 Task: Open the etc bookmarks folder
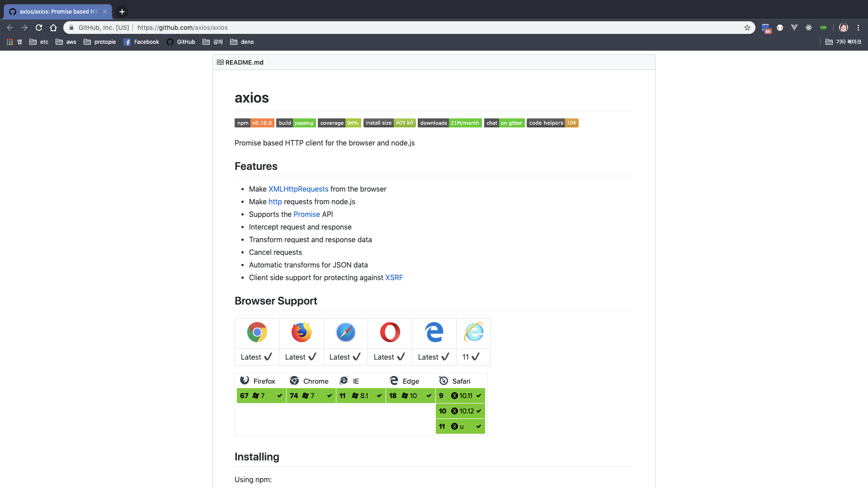39,42
